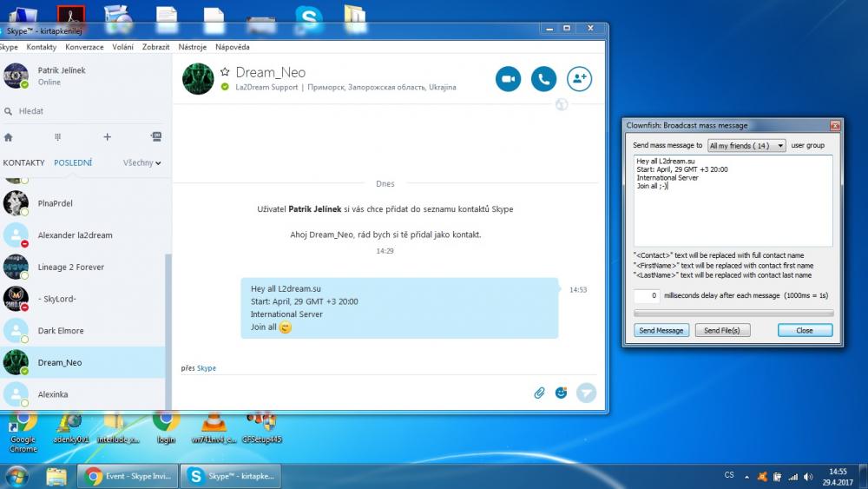Click the plus icon for new conversation
This screenshot has height=489, width=868.
pos(108,137)
